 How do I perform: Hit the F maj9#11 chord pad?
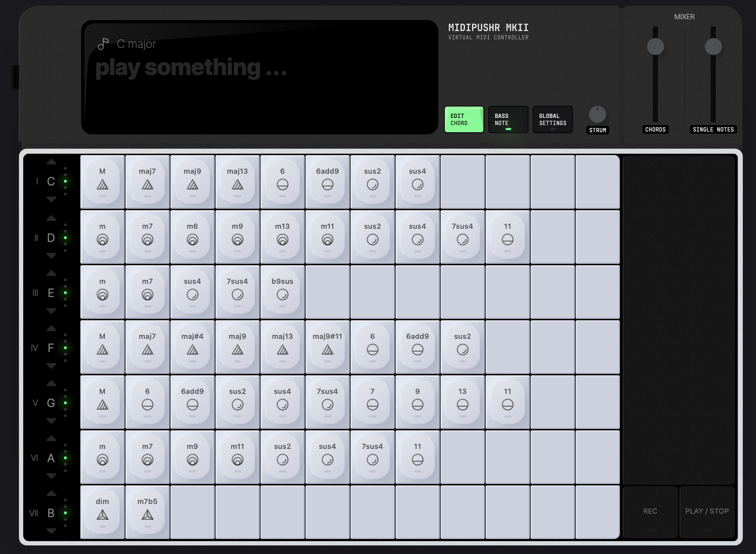pyautogui.click(x=328, y=347)
